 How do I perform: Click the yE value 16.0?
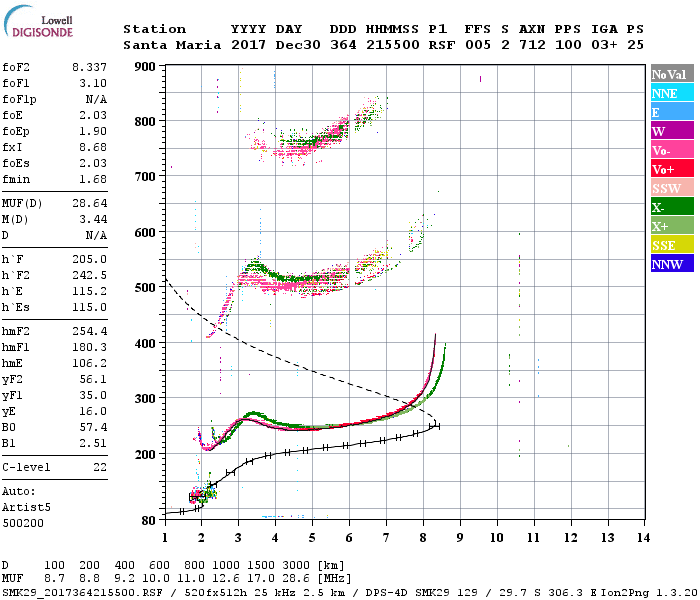tap(93, 412)
